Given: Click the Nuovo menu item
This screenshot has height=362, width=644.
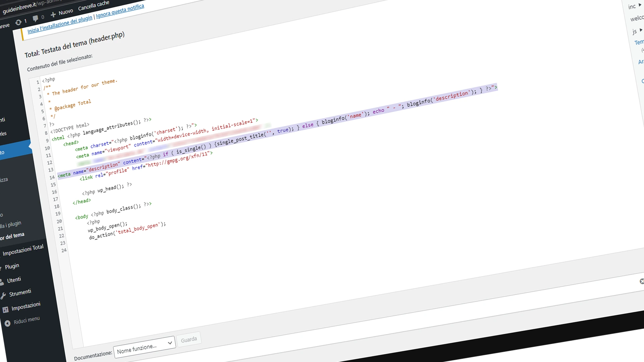Looking at the screenshot, I should click(65, 12).
